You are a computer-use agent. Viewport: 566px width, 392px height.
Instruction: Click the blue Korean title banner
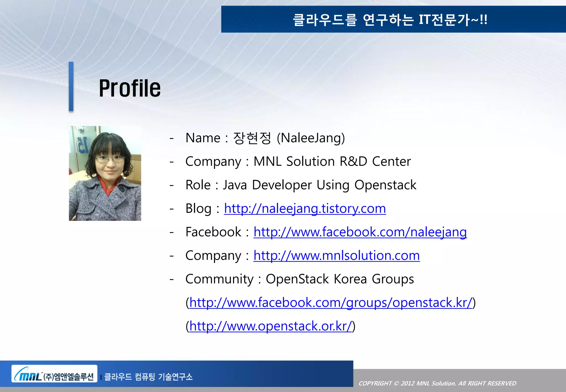click(x=390, y=19)
